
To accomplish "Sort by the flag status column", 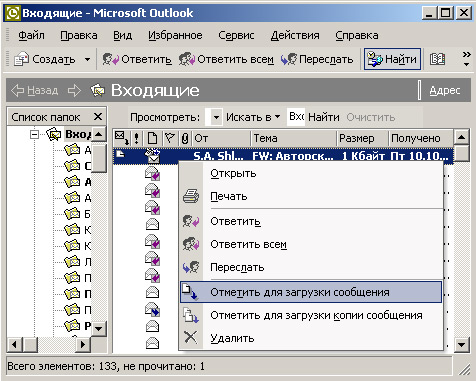I will 170,138.
